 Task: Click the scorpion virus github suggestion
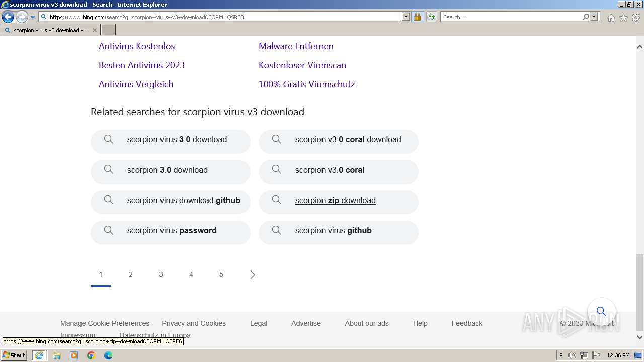[339, 232]
